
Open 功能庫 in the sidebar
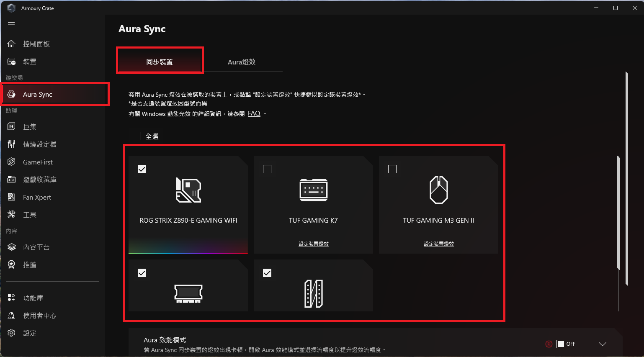click(x=33, y=298)
